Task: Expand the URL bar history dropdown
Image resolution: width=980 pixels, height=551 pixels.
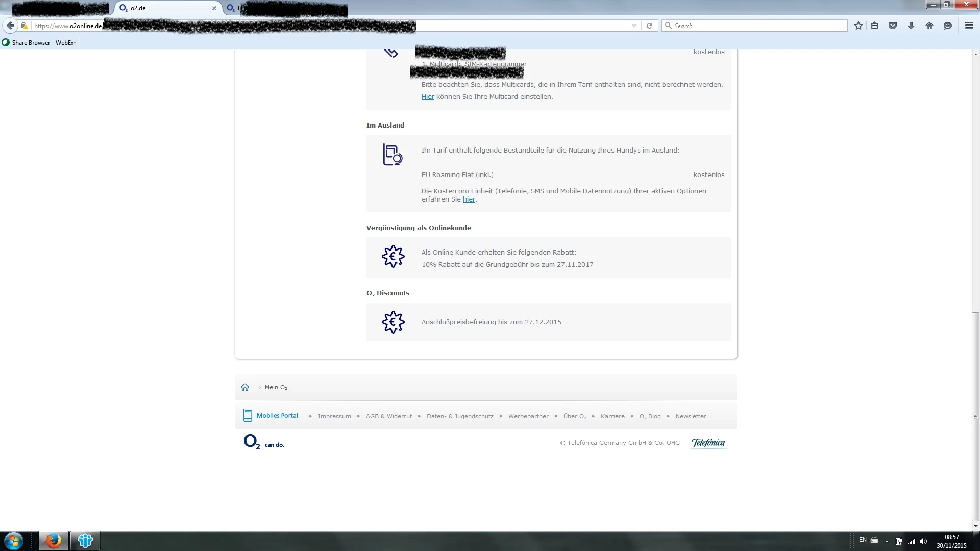Action: pos(634,26)
